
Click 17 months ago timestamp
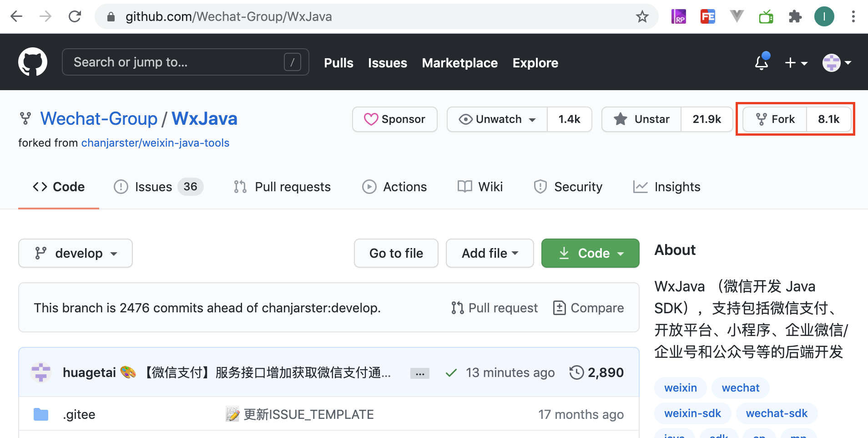[x=581, y=415]
